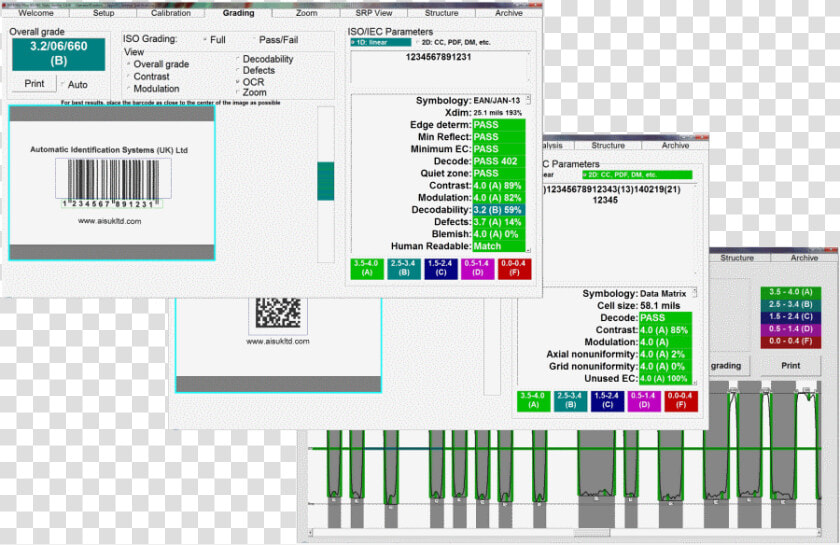Click red 0.0-0.4 (F) legend swatch in front window
The width and height of the screenshot is (840, 545).
514,269
